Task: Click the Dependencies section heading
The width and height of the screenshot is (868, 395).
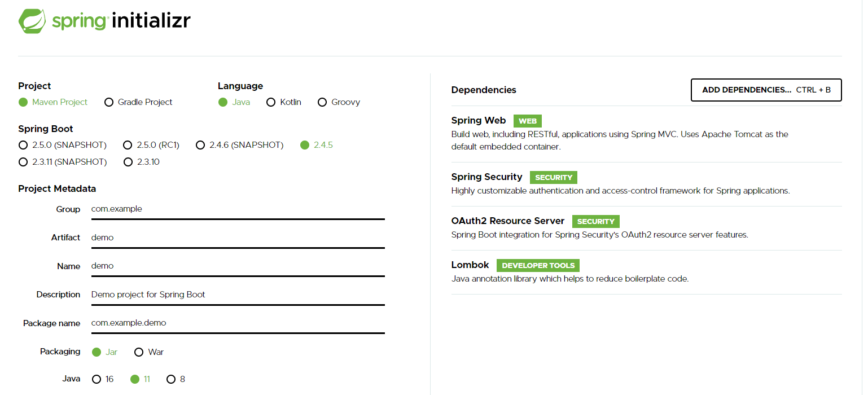Action: (484, 90)
